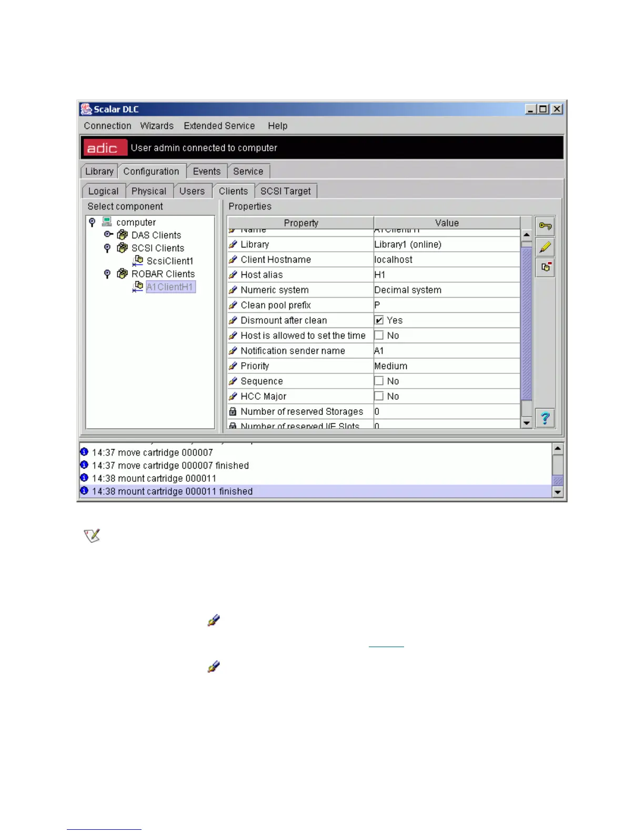Open the Help menu

point(278,126)
